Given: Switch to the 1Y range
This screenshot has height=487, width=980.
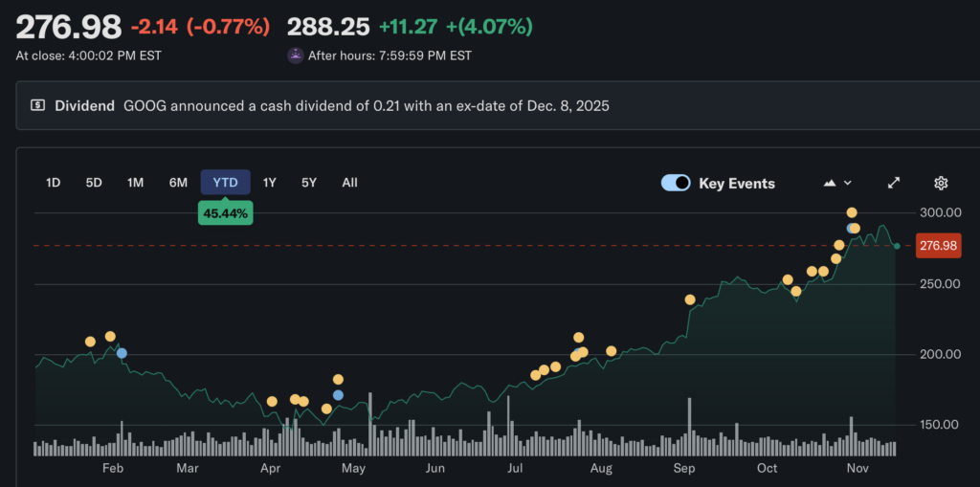Looking at the screenshot, I should pyautogui.click(x=269, y=182).
